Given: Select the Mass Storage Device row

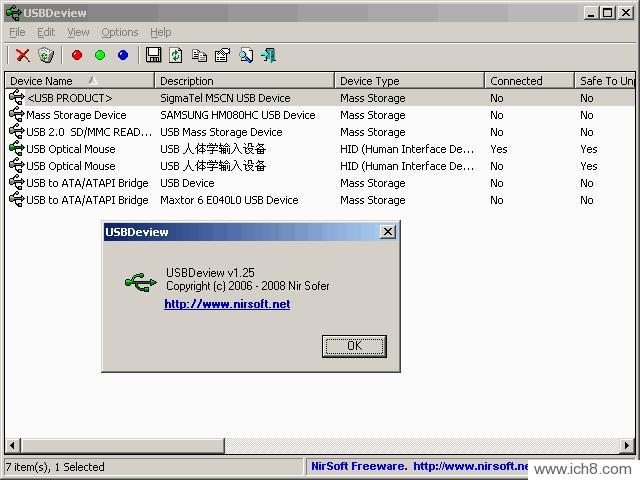Looking at the screenshot, I should pyautogui.click(x=76, y=115).
